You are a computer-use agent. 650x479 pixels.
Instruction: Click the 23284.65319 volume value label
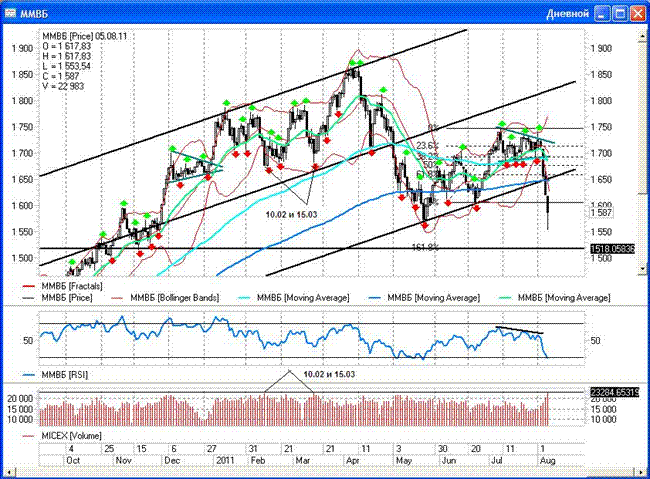(615, 392)
